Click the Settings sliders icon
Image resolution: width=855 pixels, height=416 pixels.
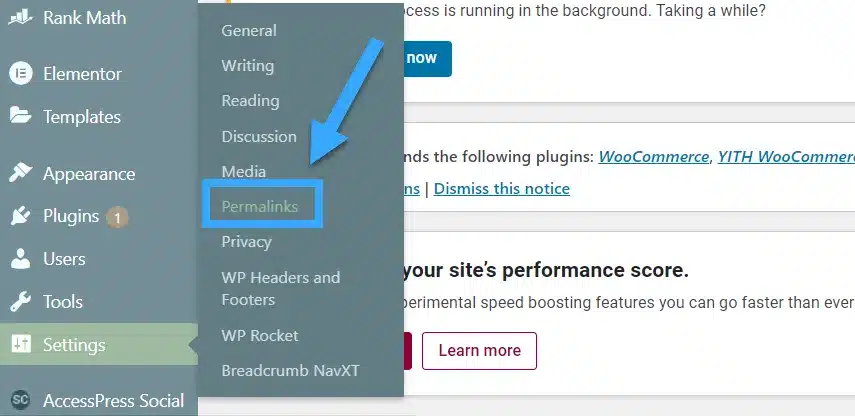(20, 345)
